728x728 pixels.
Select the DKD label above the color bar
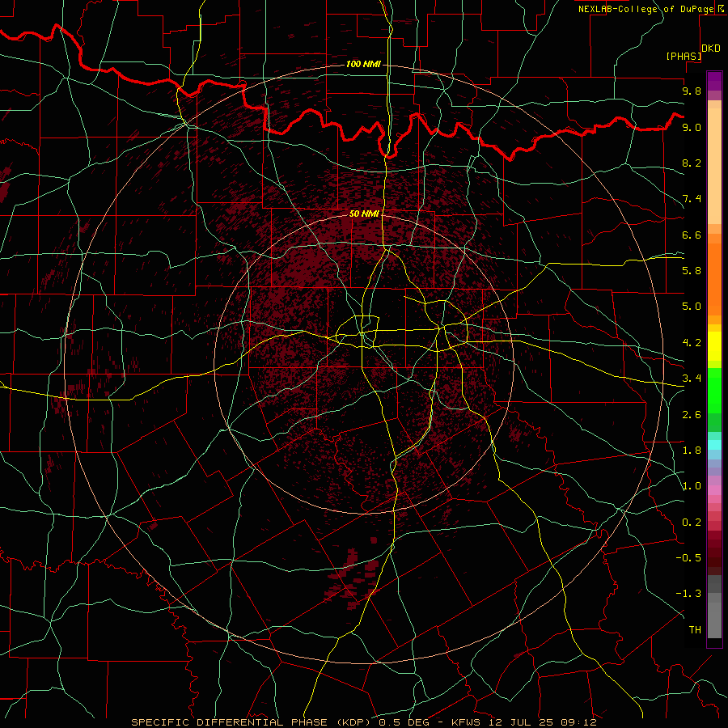pyautogui.click(x=711, y=49)
